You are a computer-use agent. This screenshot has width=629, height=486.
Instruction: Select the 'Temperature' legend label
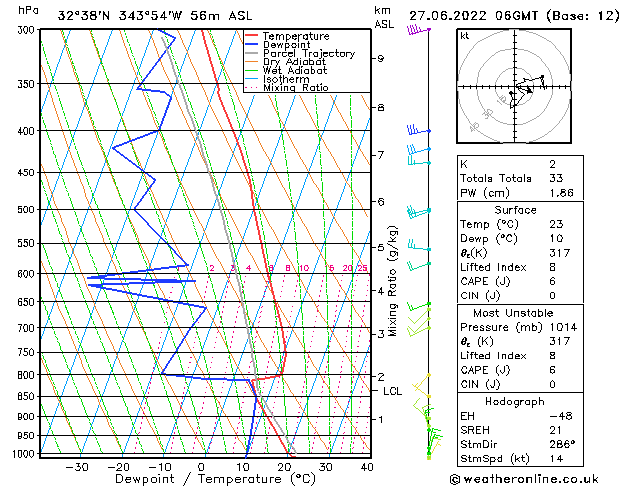tap(296, 36)
